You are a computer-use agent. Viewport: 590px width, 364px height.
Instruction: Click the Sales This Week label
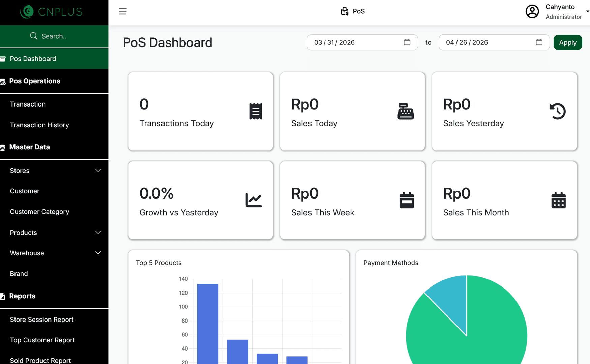tap(323, 213)
